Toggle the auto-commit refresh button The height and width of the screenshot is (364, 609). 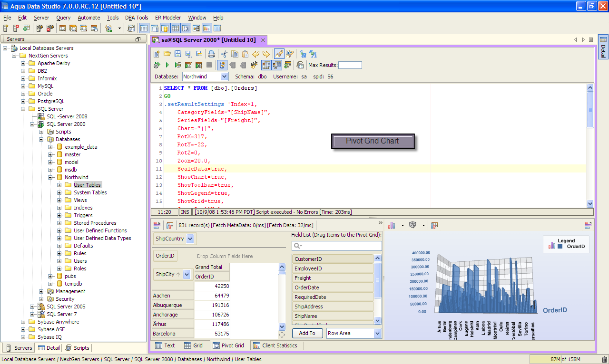click(x=222, y=65)
